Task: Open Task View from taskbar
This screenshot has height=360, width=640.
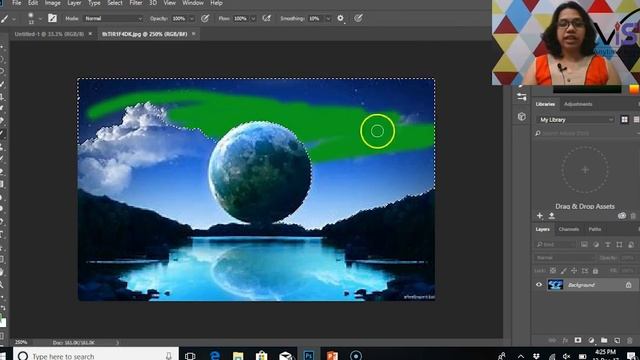Action: (190, 356)
